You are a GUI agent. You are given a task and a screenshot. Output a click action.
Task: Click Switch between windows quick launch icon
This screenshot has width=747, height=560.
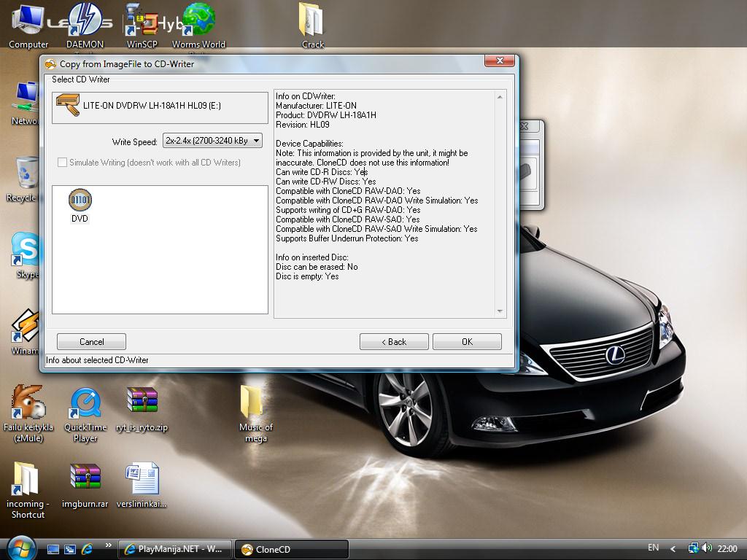70,549
